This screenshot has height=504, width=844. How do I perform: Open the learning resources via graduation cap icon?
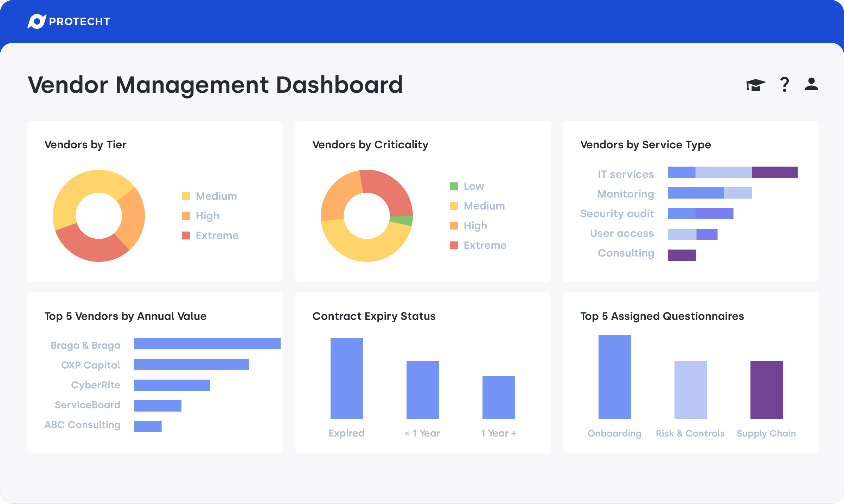click(755, 84)
